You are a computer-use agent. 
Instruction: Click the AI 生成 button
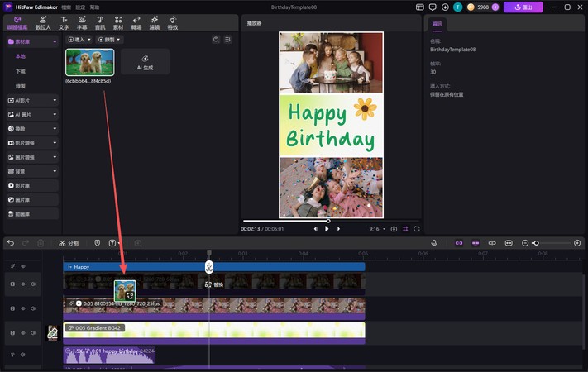click(145, 62)
